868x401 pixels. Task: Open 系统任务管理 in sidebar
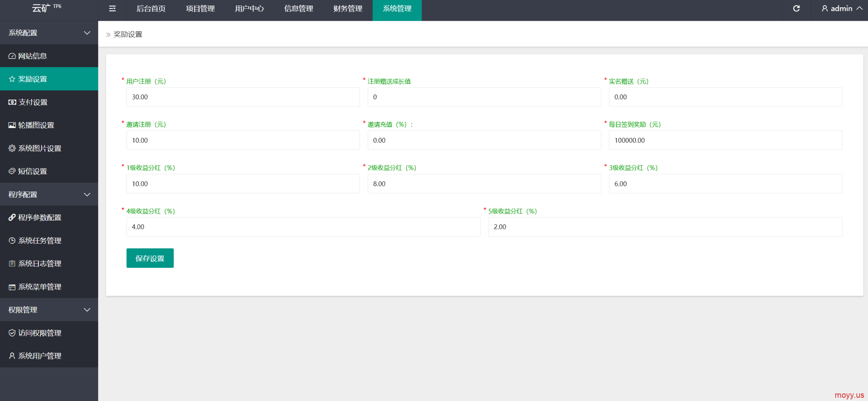click(x=49, y=240)
